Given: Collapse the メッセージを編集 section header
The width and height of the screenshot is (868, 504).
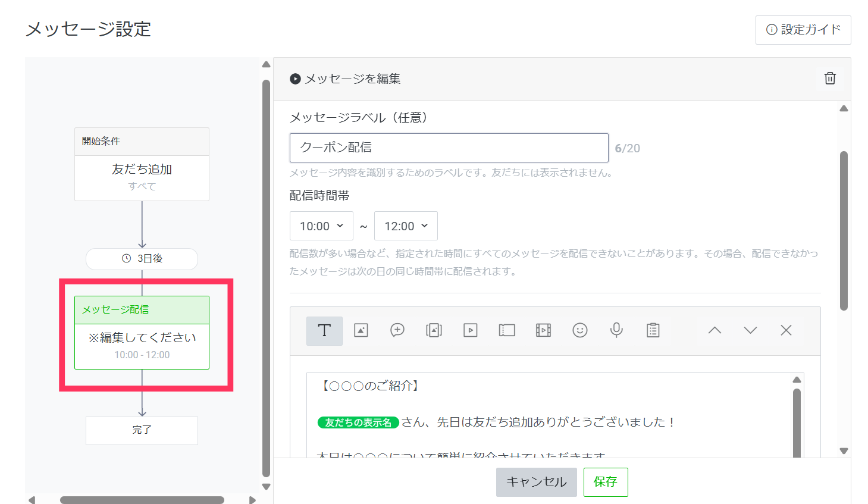Looking at the screenshot, I should coord(295,79).
